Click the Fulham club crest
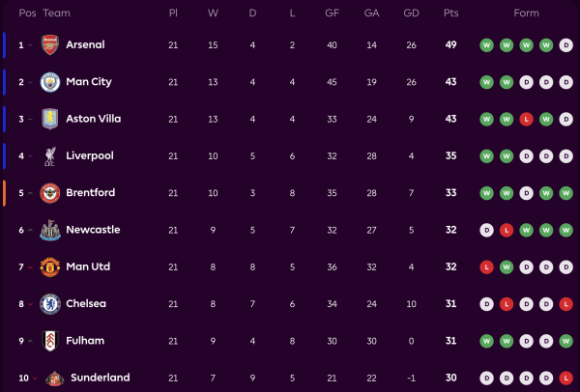Viewport: 580px width, 392px height. pos(49,340)
